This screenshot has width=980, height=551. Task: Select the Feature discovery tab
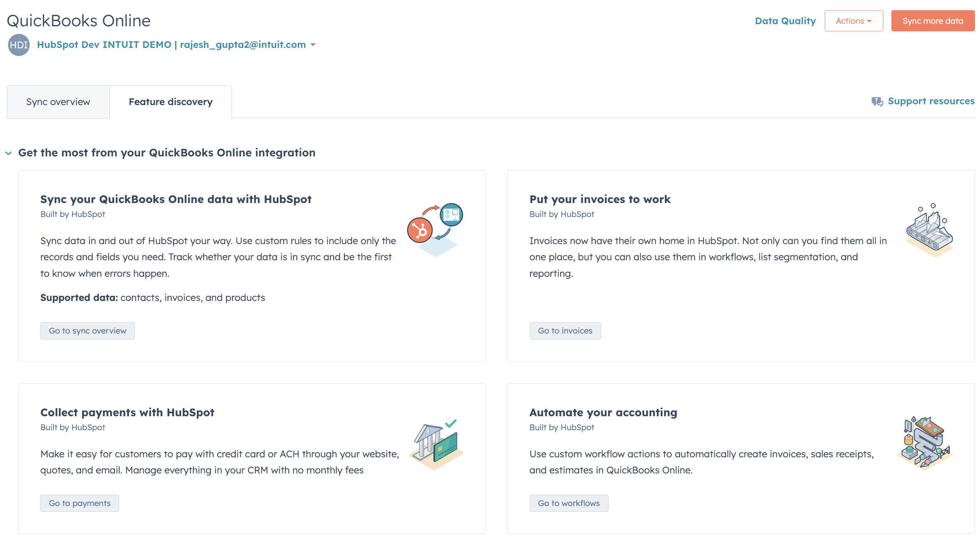coord(170,102)
